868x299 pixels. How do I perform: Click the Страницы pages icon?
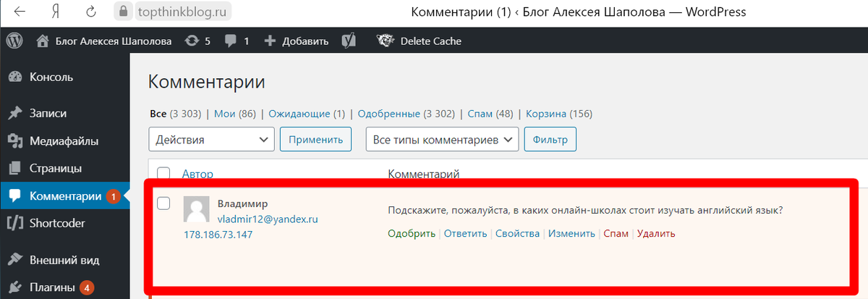tap(14, 168)
